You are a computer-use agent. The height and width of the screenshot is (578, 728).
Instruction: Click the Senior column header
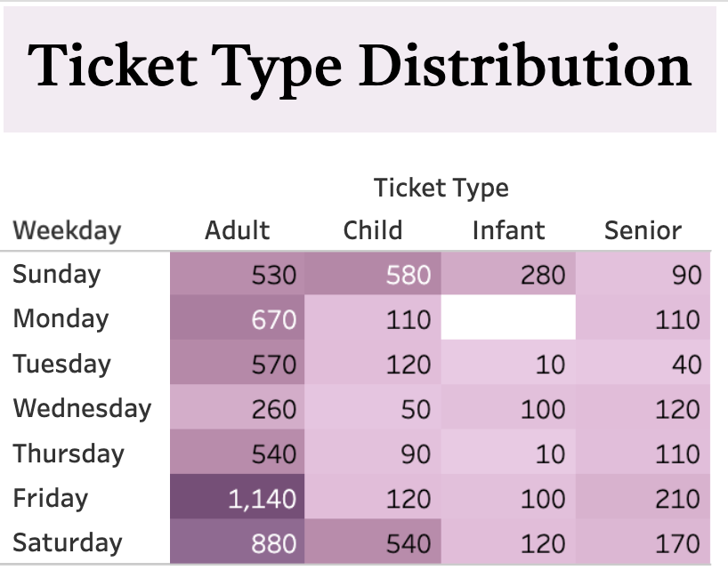coord(643,230)
